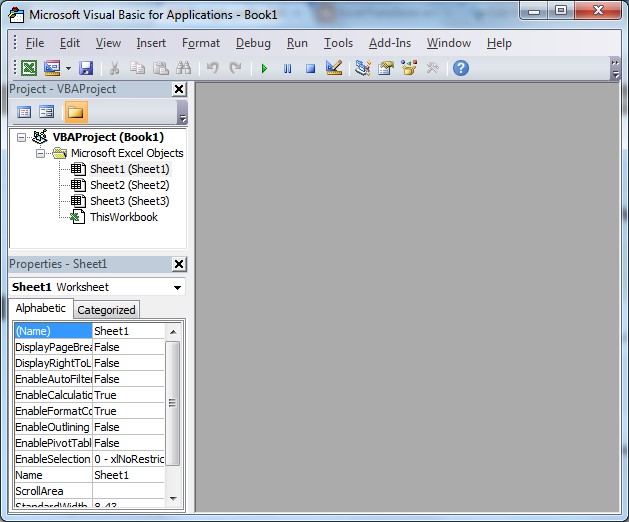The width and height of the screenshot is (629, 522).
Task: Open the Insert UserForm dropdown arrow
Action: [x=68, y=68]
